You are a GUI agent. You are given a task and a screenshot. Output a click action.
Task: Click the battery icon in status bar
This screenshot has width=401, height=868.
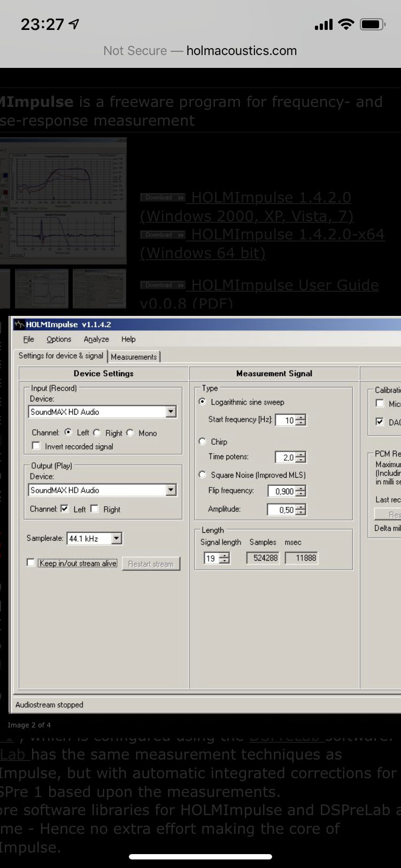click(x=373, y=24)
